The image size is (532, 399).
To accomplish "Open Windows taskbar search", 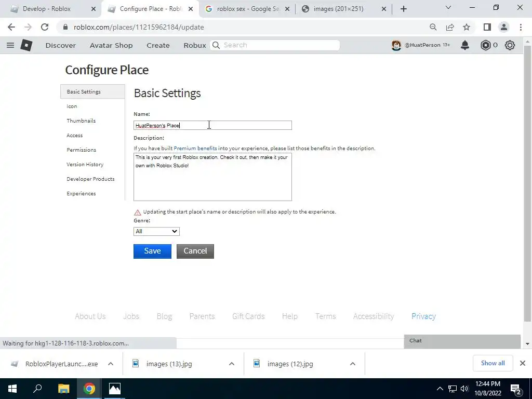I will [x=37, y=389].
